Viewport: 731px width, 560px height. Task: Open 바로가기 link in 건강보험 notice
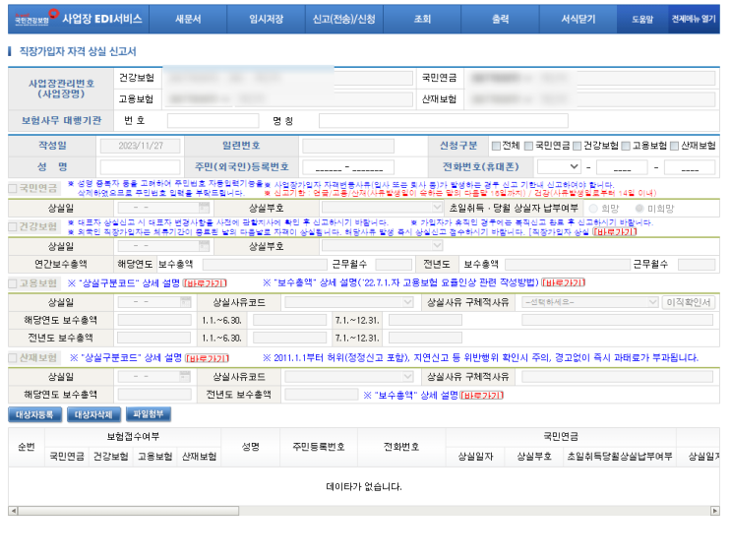click(x=615, y=231)
